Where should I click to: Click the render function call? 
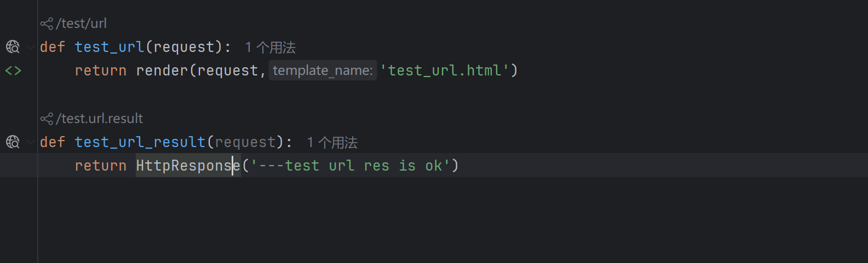click(162, 71)
